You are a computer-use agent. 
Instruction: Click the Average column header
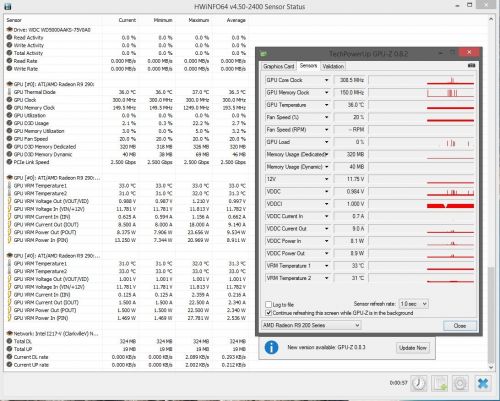pos(236,20)
